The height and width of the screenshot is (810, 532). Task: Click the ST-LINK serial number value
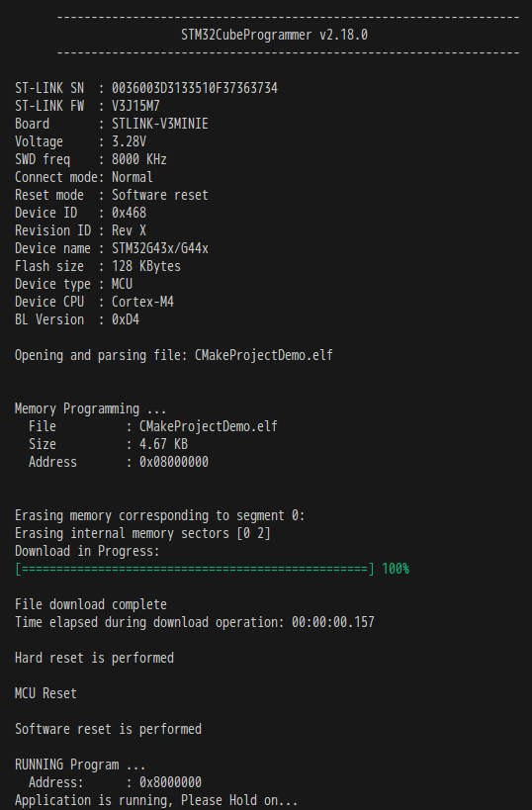pos(195,88)
